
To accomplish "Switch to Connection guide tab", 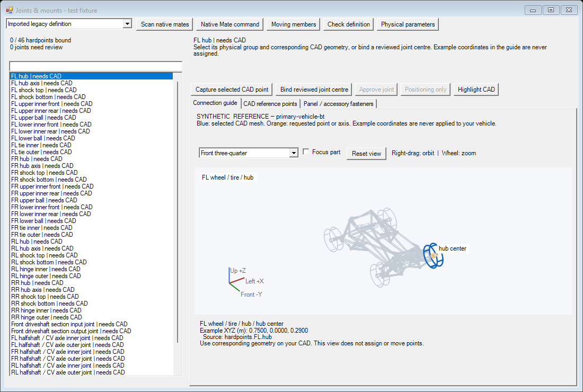I will point(215,103).
